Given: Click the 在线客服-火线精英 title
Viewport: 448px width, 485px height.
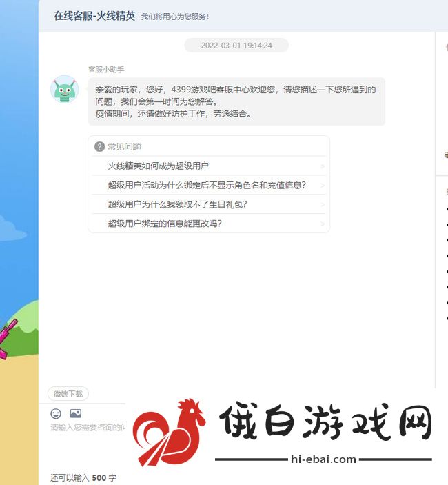Looking at the screenshot, I should (x=94, y=16).
